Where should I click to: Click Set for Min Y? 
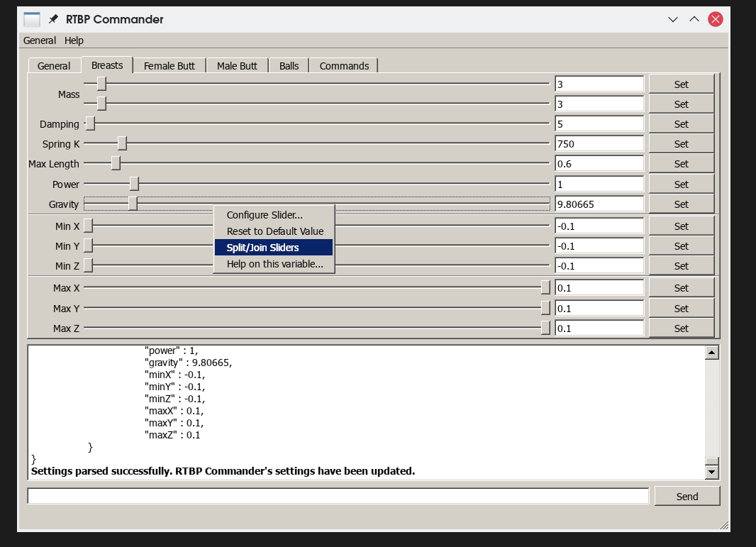(682, 246)
